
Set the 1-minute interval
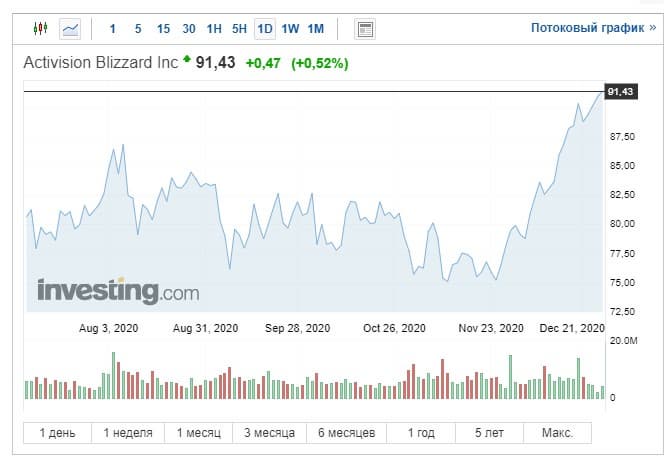(x=112, y=29)
